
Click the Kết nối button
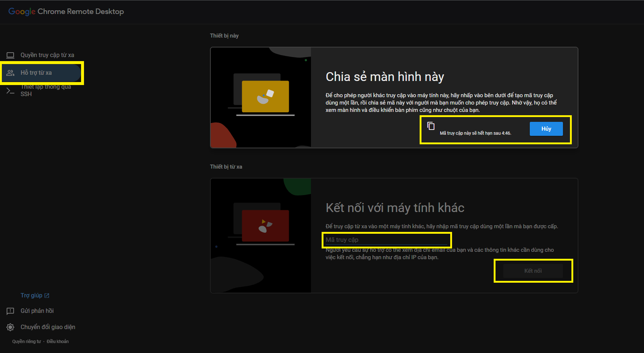click(533, 271)
